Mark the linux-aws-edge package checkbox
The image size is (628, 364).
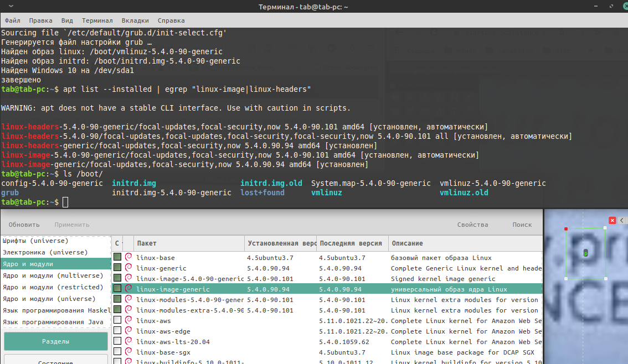pyautogui.click(x=117, y=330)
